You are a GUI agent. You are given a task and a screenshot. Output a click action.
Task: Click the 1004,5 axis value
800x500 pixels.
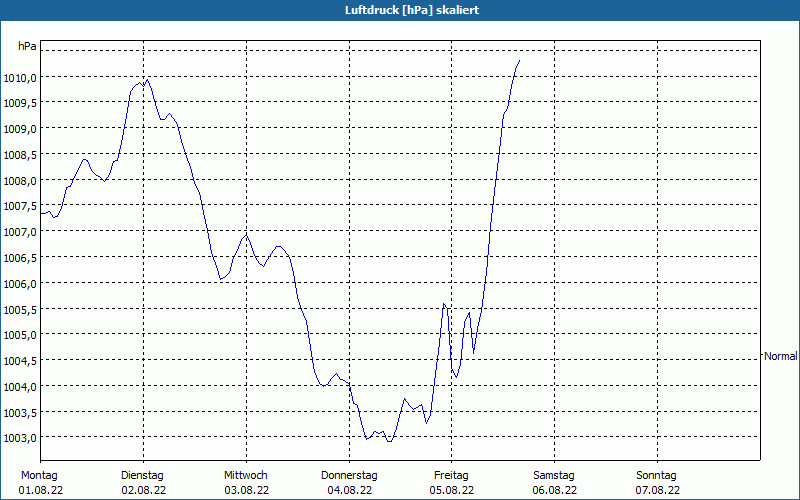20,361
